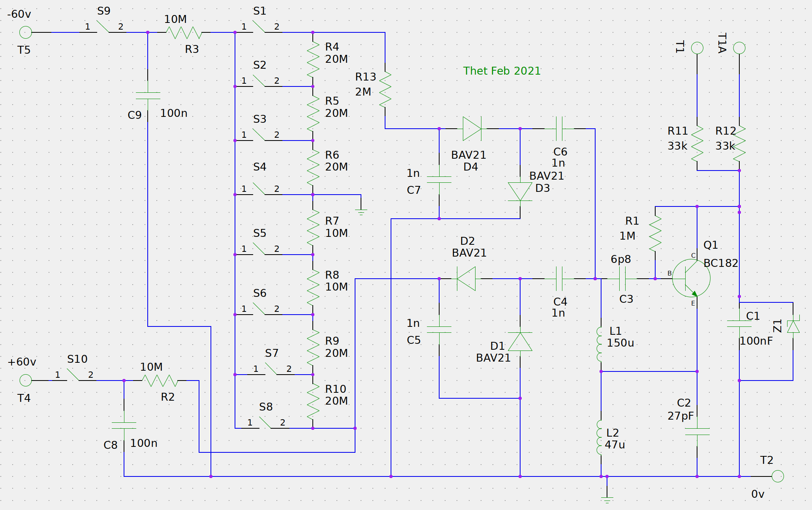Select the R1 1M resistor symbol
This screenshot has width=812, height=510.
pyautogui.click(x=655, y=234)
